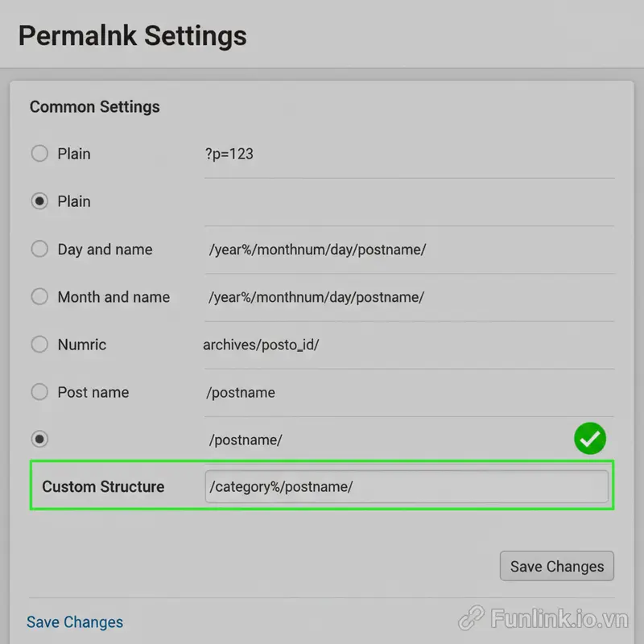
Task: Select the Post name radio button
Action: [x=39, y=392]
